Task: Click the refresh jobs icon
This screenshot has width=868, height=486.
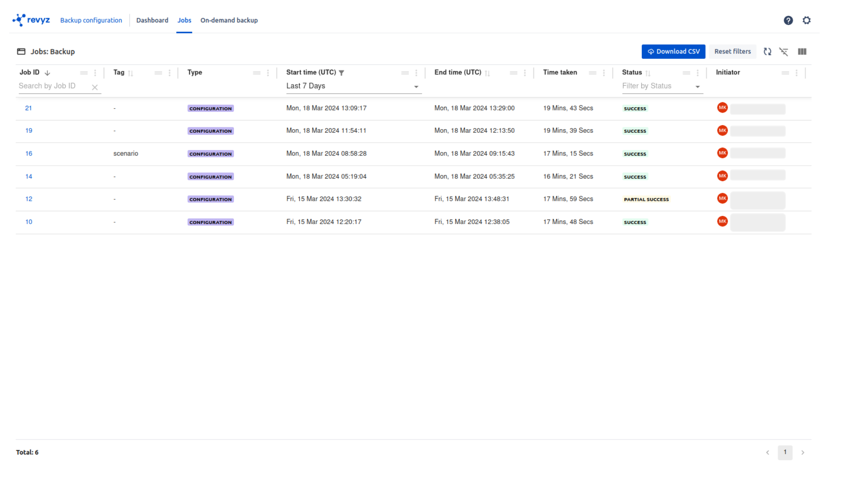Action: pyautogui.click(x=767, y=52)
